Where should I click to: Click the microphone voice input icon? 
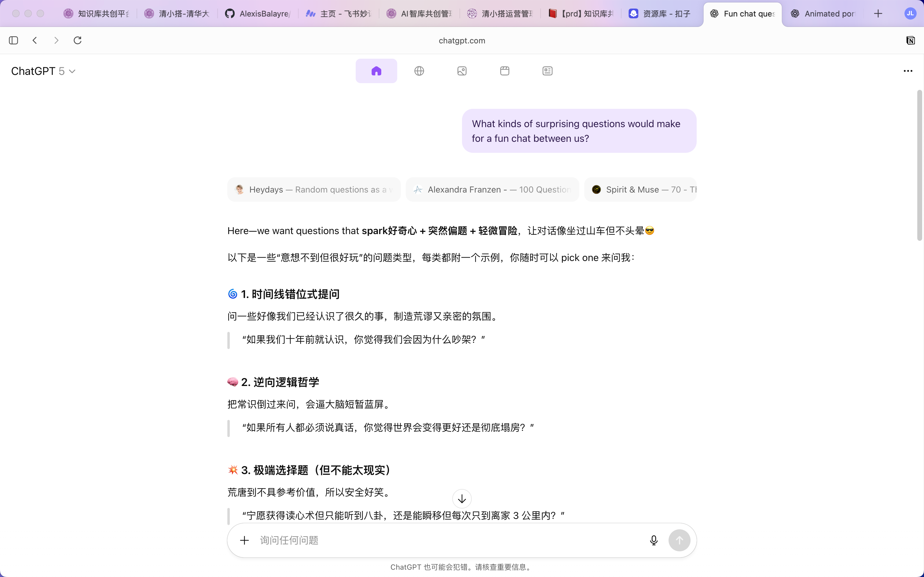pos(654,540)
